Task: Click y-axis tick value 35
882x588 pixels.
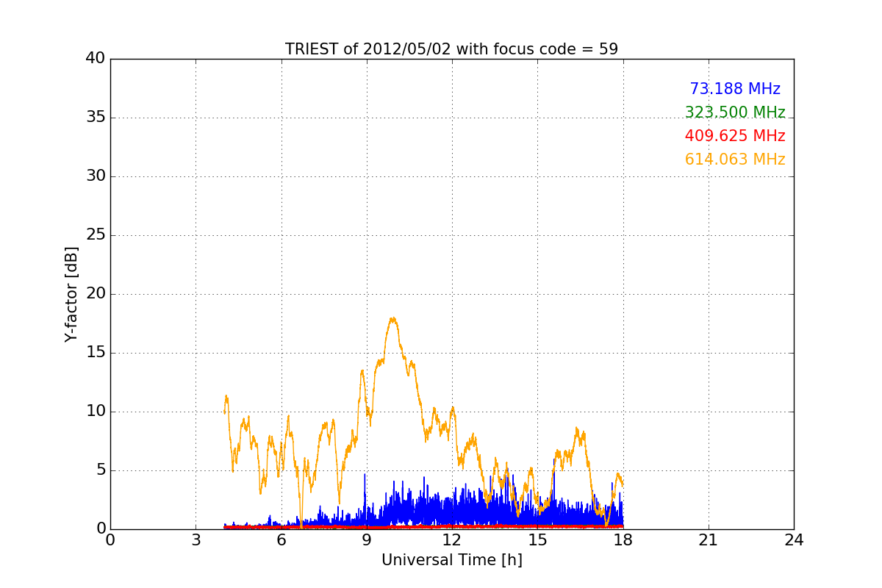Action: coord(96,118)
